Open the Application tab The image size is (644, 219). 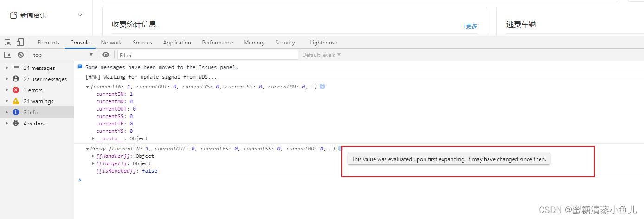pyautogui.click(x=177, y=42)
